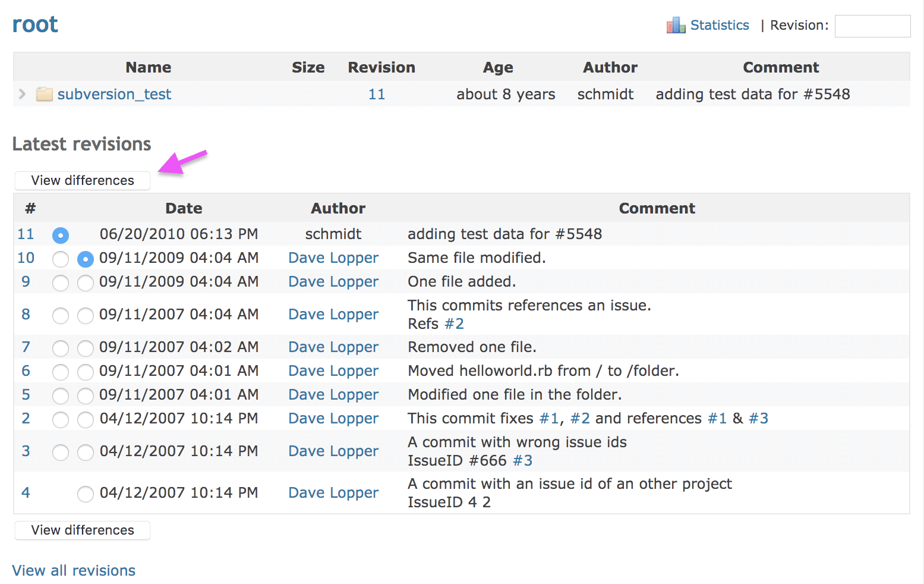Select the first radio for revision 6
The image size is (924, 584).
click(61, 372)
